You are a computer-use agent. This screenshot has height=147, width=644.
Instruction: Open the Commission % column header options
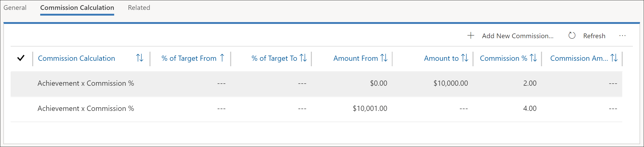[x=503, y=58]
